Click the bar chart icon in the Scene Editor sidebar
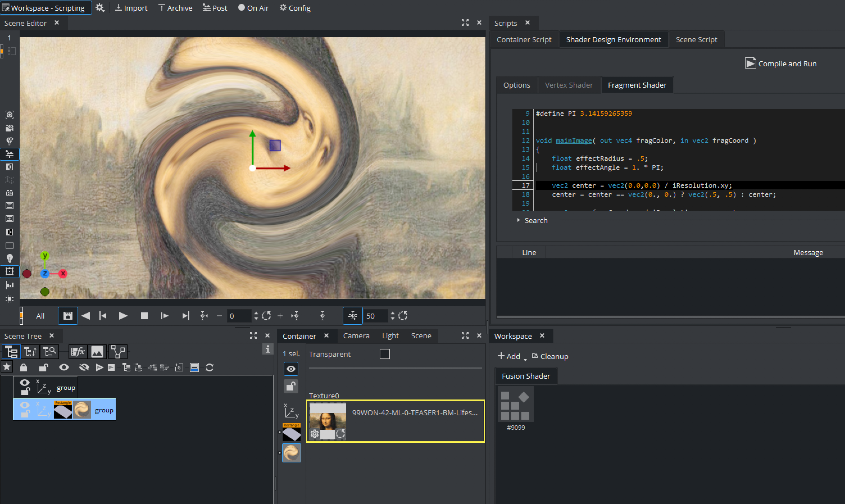The height and width of the screenshot is (504, 845). pos(10,285)
